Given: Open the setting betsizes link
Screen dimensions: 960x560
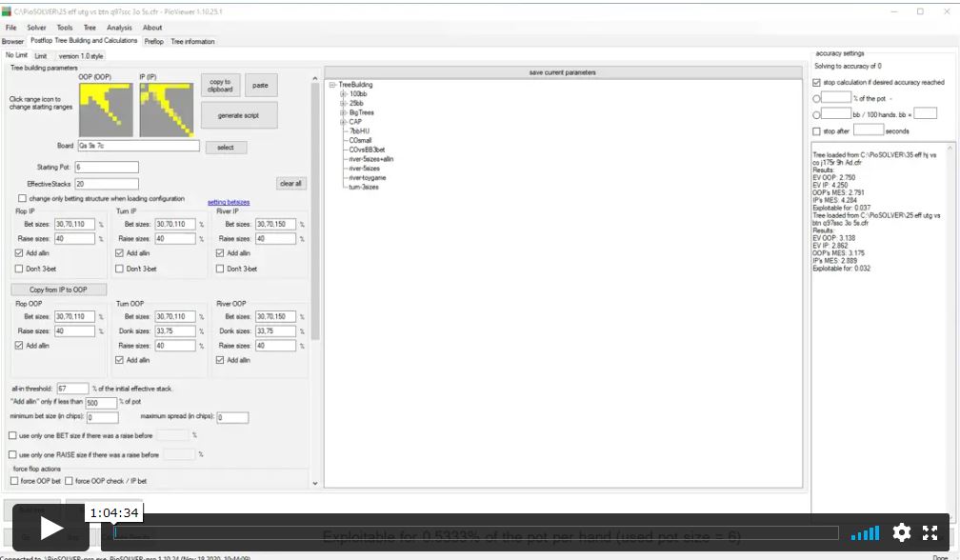Looking at the screenshot, I should click(x=229, y=202).
